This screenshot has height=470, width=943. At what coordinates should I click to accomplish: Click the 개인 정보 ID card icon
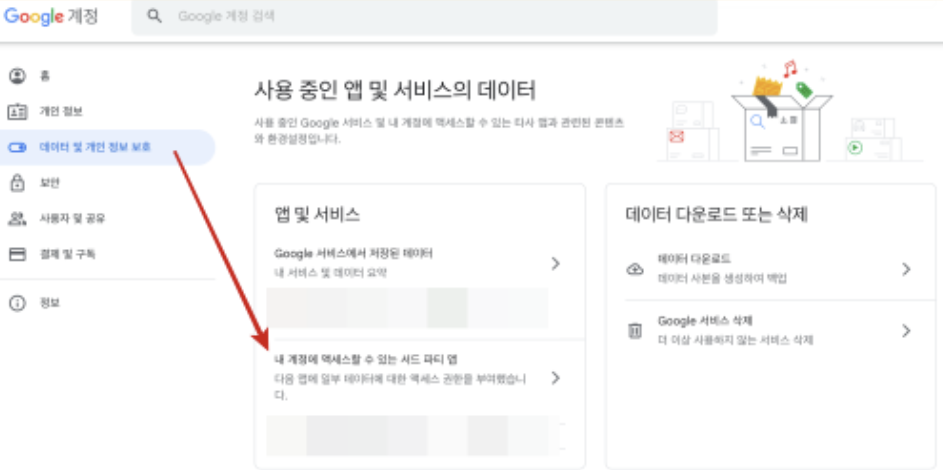17,112
